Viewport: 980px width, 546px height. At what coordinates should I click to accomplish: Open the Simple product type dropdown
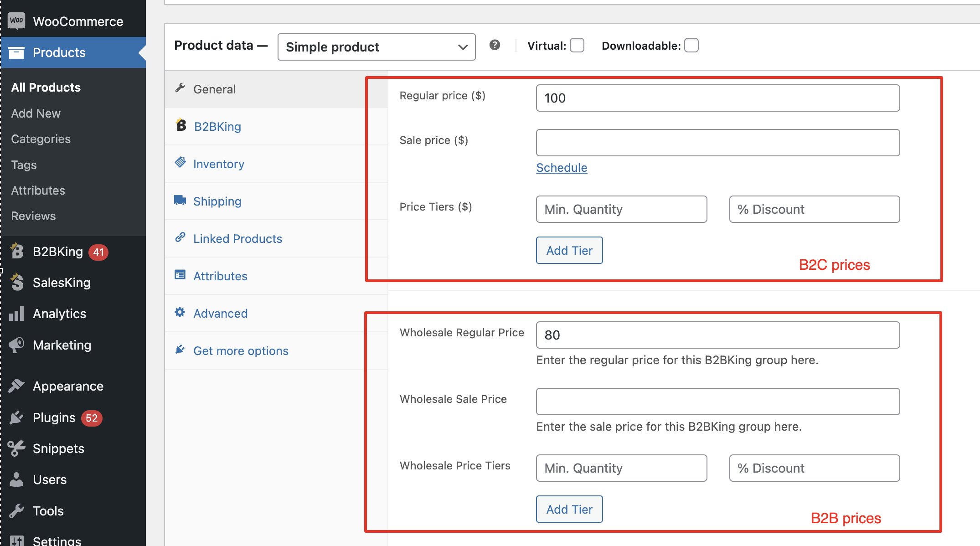pos(377,47)
